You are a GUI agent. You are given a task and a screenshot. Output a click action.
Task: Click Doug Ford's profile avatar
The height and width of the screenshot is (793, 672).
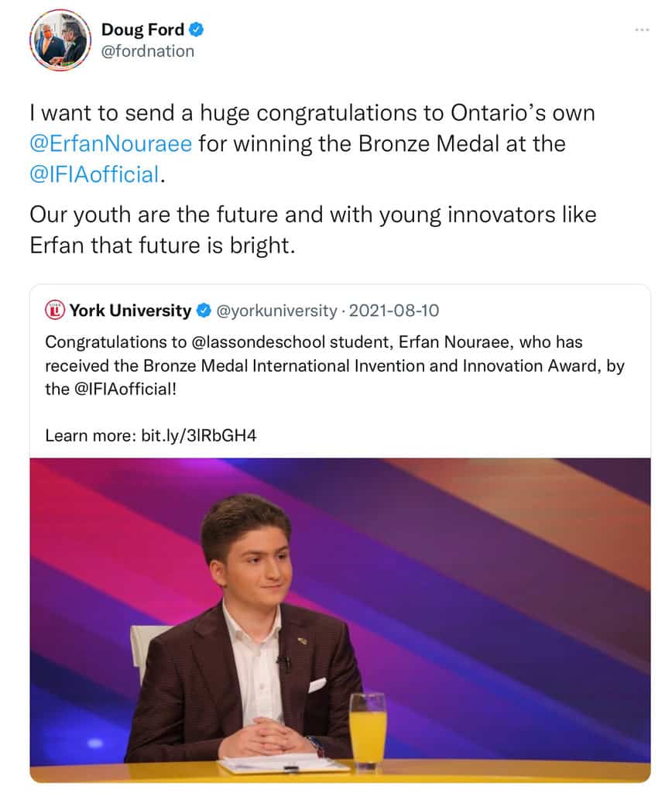tap(60, 40)
